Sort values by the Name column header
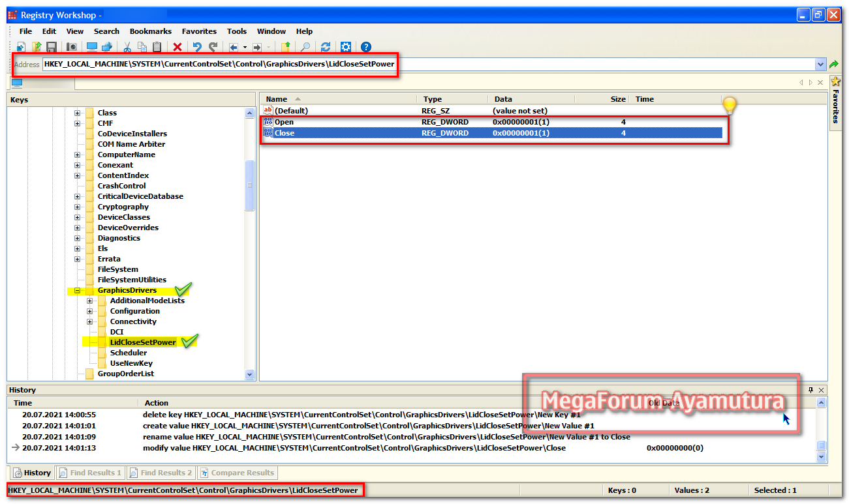Image resolution: width=849 pixels, height=504 pixels. click(x=339, y=99)
